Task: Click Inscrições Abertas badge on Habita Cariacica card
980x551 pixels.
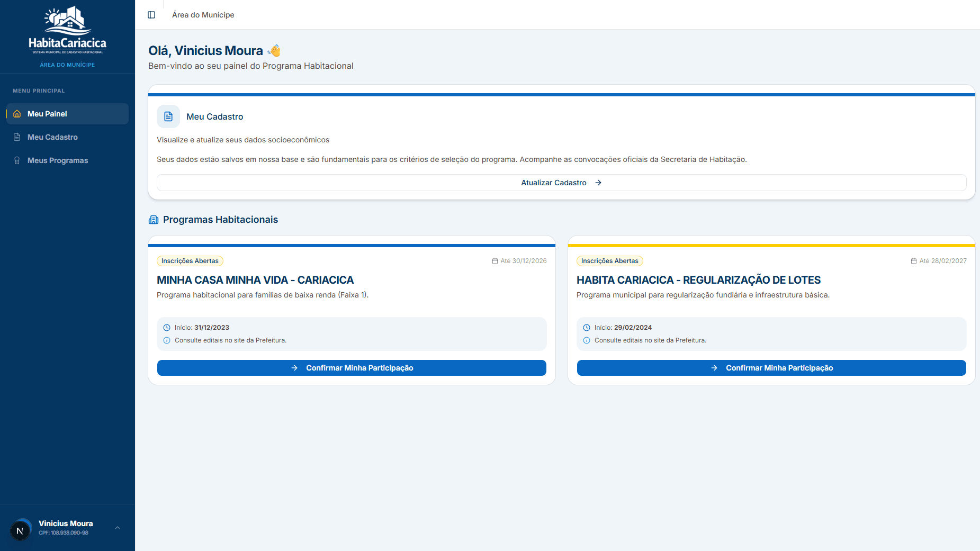Action: [610, 261]
